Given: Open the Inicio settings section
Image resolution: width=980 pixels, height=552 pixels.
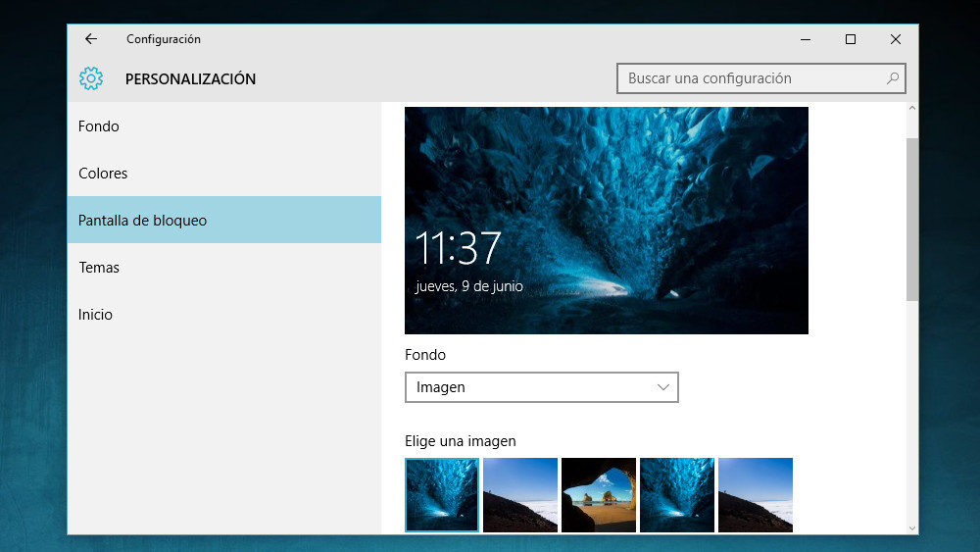Looking at the screenshot, I should 224,315.
